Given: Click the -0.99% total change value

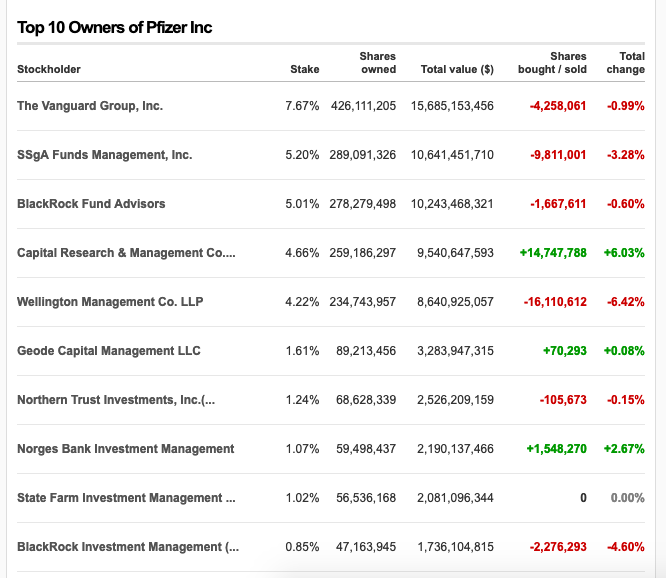Looking at the screenshot, I should click(626, 106).
